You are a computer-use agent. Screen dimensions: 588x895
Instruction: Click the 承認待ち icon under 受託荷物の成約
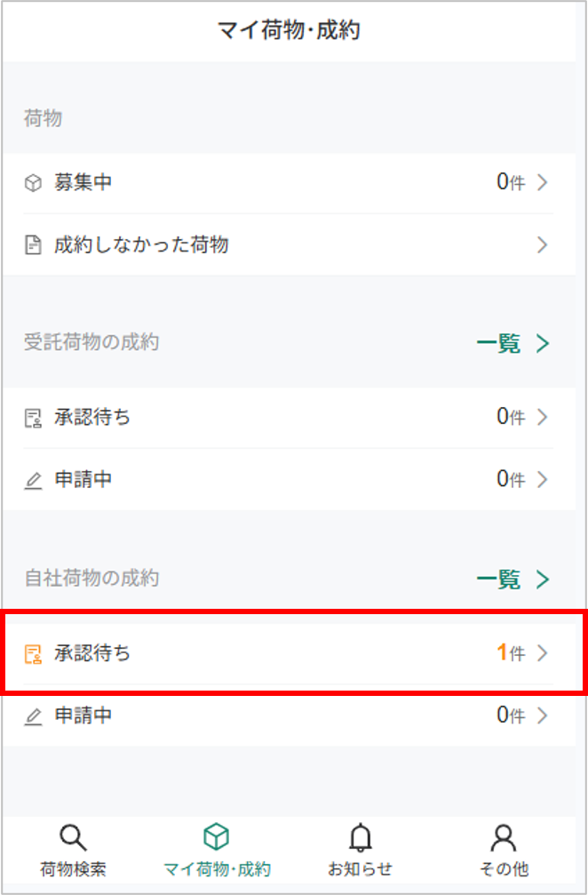click(x=33, y=419)
